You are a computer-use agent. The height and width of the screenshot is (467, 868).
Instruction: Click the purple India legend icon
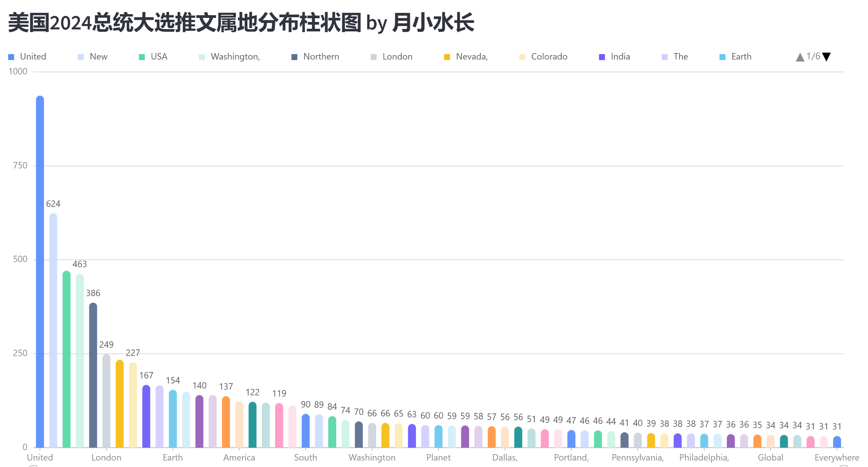601,56
